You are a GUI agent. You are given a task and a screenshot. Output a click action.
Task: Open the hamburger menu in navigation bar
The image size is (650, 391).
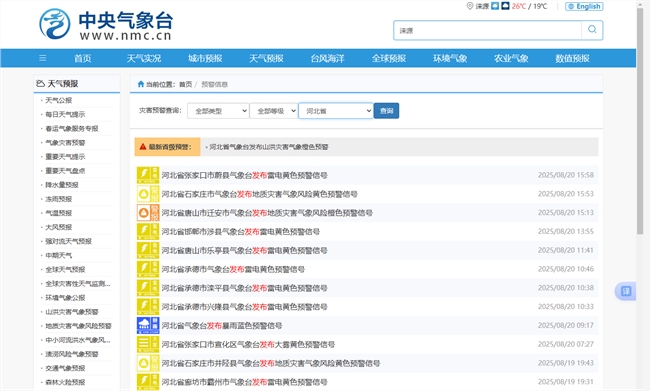pos(43,58)
